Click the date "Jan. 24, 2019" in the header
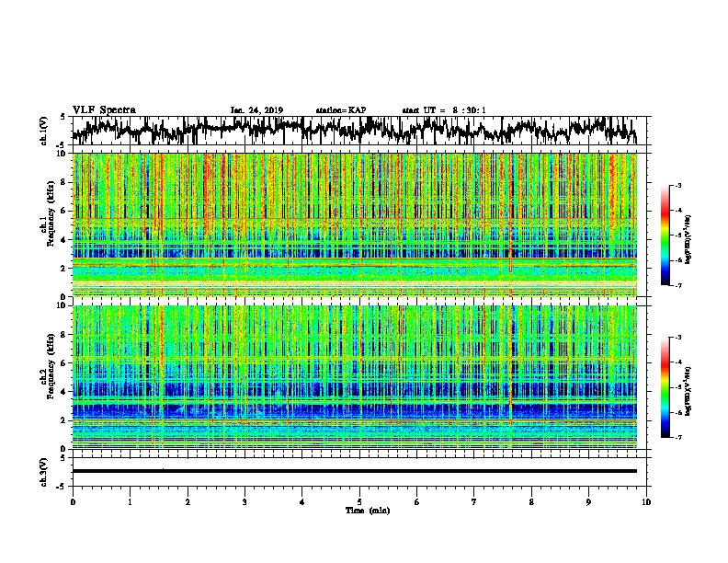 [x=256, y=110]
